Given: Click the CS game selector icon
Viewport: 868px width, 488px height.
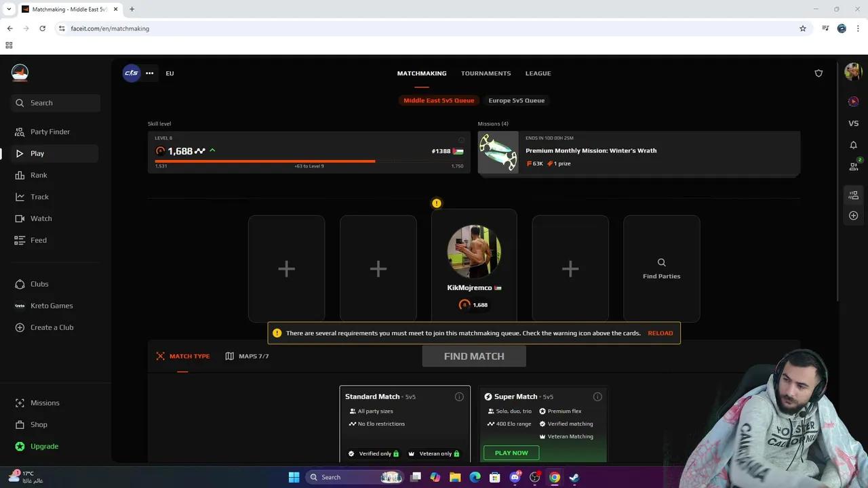Looking at the screenshot, I should coord(132,73).
